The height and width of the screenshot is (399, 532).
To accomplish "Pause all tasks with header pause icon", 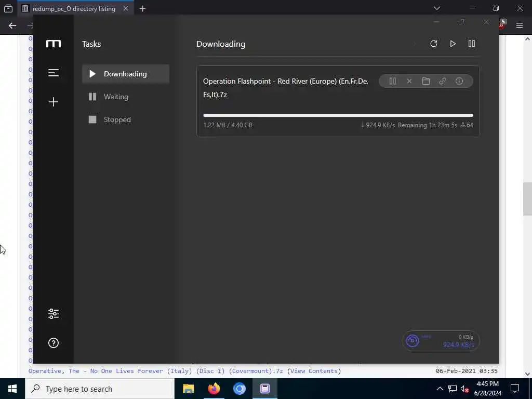I will [472, 44].
